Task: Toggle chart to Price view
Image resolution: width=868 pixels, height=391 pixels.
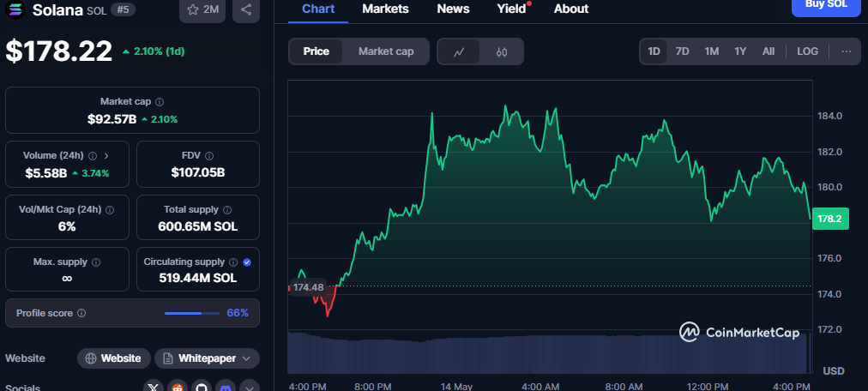Action: [316, 51]
